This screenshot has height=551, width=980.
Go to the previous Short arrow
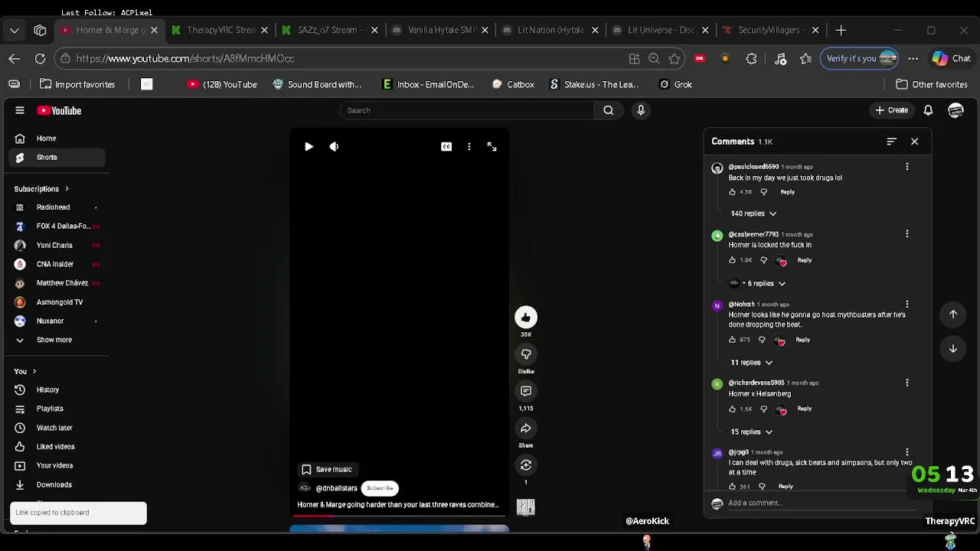(x=953, y=314)
